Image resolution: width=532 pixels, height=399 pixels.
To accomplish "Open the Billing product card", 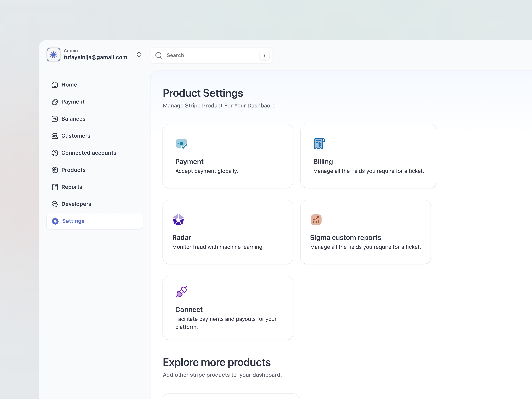I will click(x=368, y=156).
